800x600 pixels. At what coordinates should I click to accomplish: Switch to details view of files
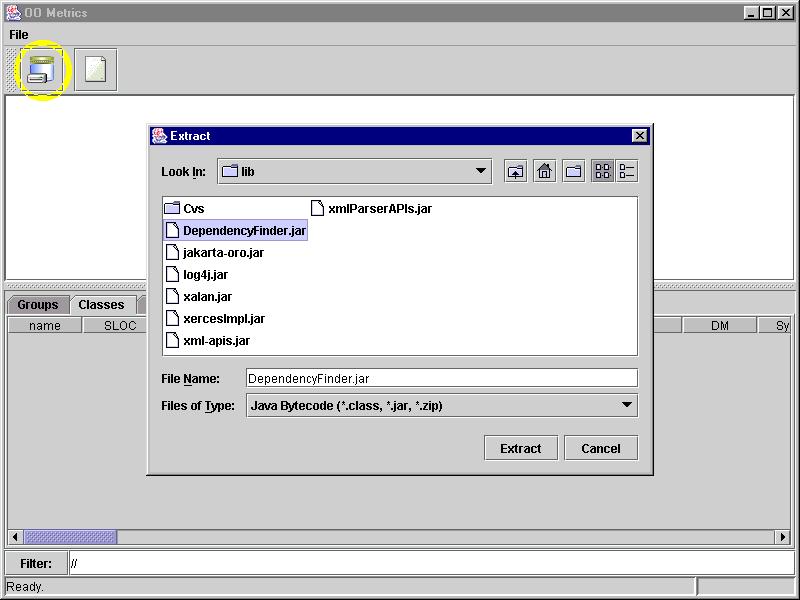pos(627,171)
